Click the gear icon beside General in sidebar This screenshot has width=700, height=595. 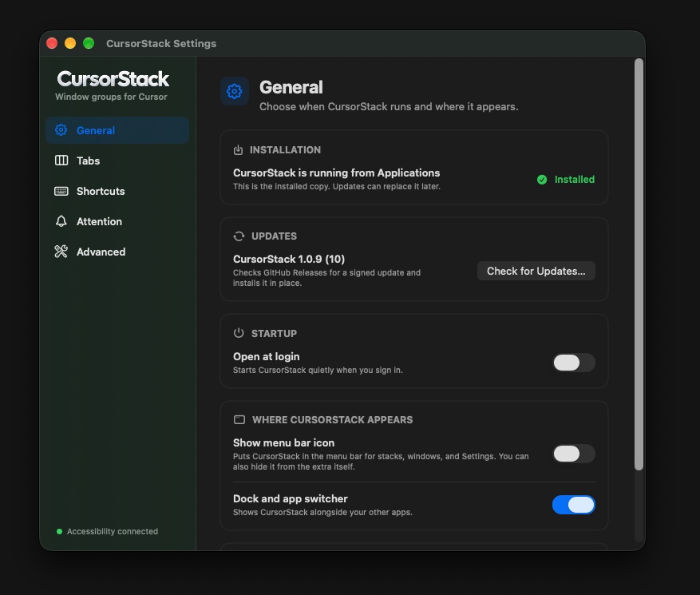click(61, 130)
